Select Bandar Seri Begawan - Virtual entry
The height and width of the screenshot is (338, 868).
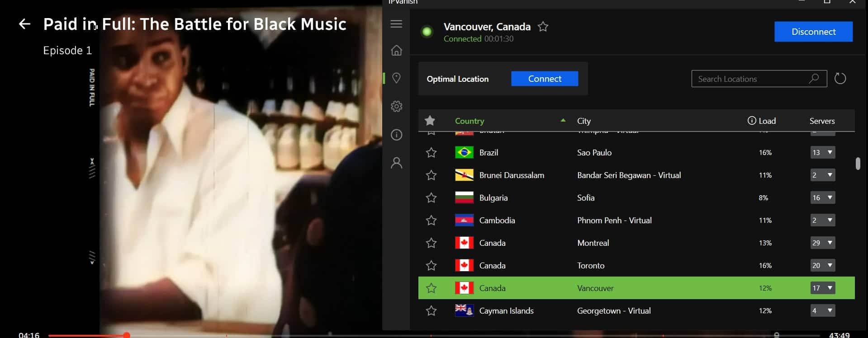(x=629, y=175)
